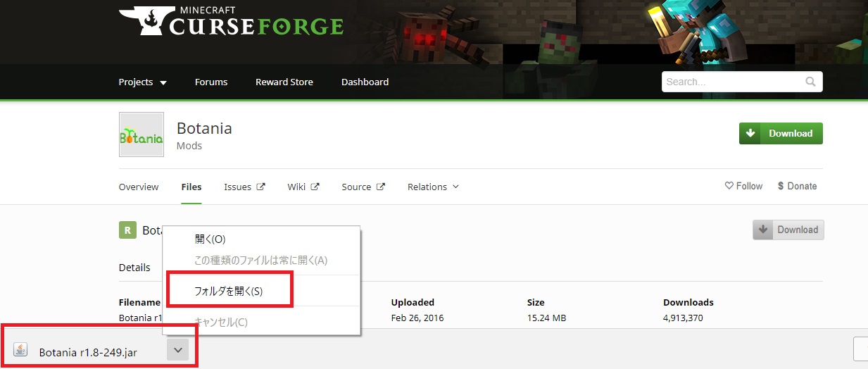Open the downloaded item's chevron menu
868x369 pixels.
178,349
